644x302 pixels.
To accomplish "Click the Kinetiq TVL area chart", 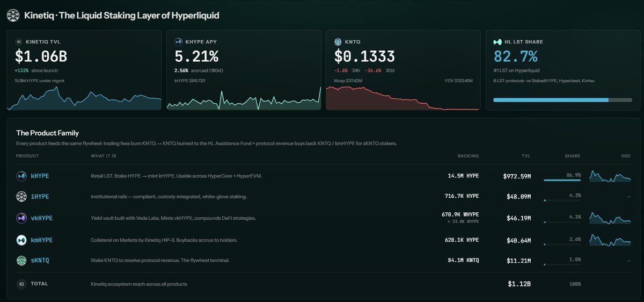I will click(84, 98).
